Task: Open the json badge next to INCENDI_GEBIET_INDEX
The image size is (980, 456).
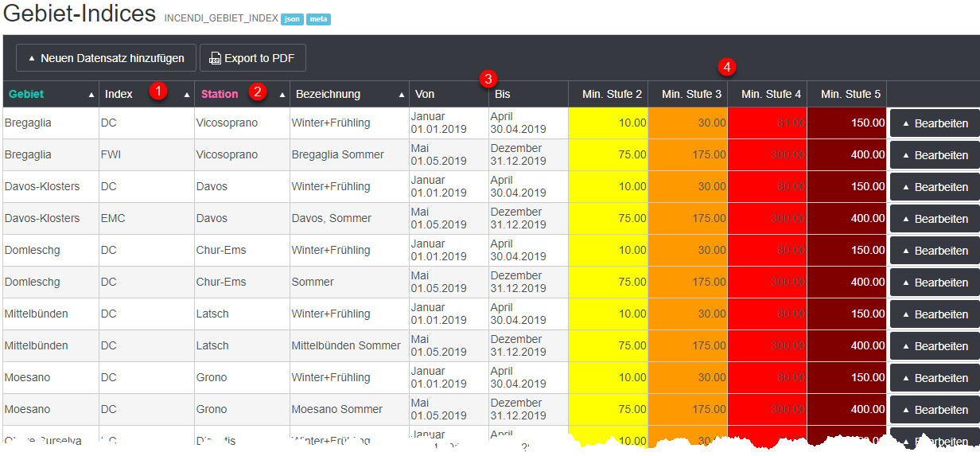Action: pyautogui.click(x=292, y=19)
